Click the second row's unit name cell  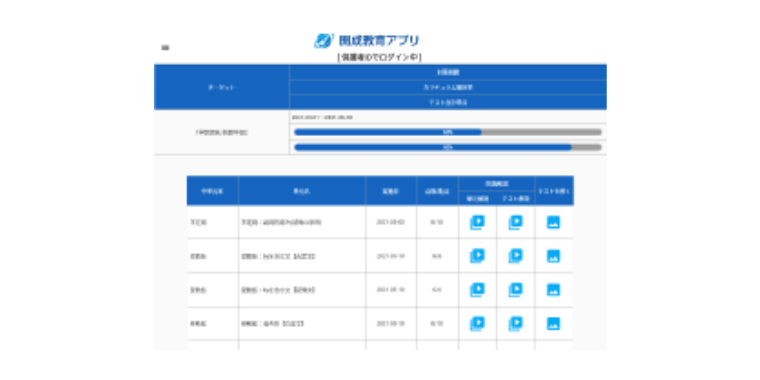pyautogui.click(x=302, y=256)
